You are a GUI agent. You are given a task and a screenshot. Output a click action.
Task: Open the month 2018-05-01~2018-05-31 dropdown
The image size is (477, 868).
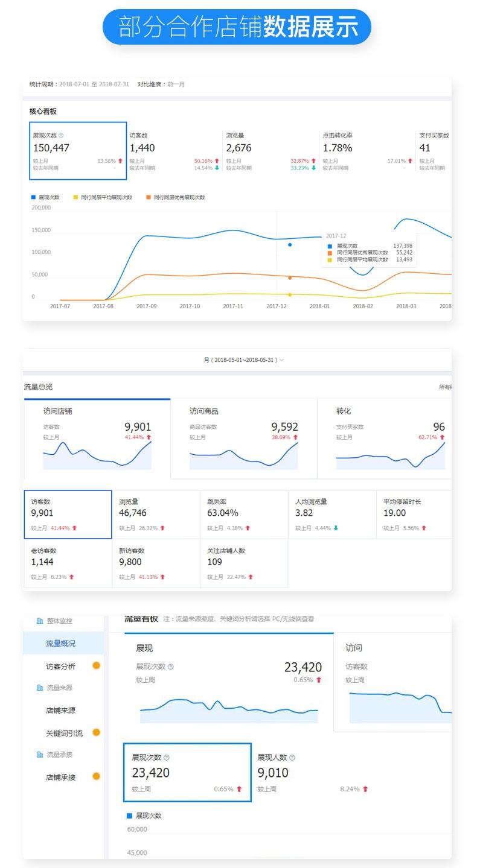(243, 360)
